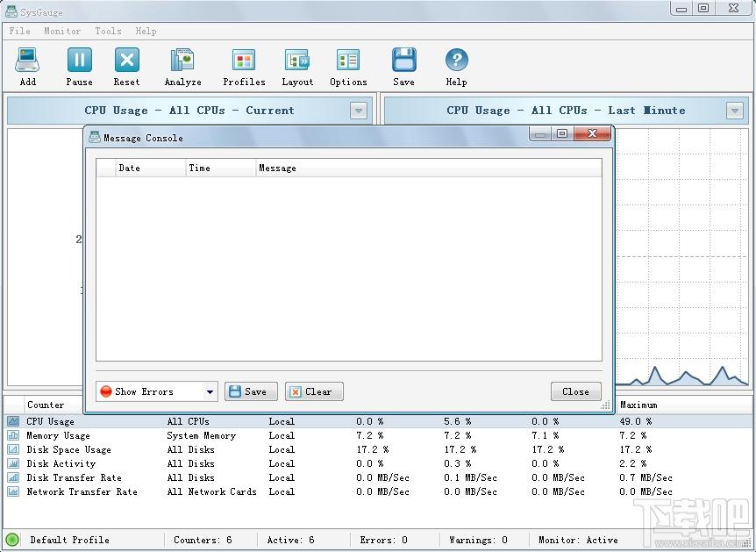Close the Message Console using Close button
756x552 pixels.
(575, 391)
